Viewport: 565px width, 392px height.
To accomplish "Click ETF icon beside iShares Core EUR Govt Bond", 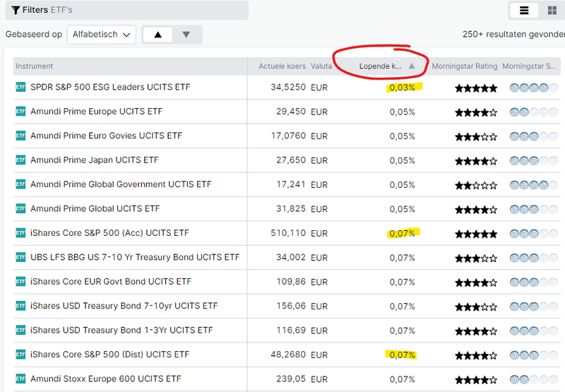I will (20, 282).
